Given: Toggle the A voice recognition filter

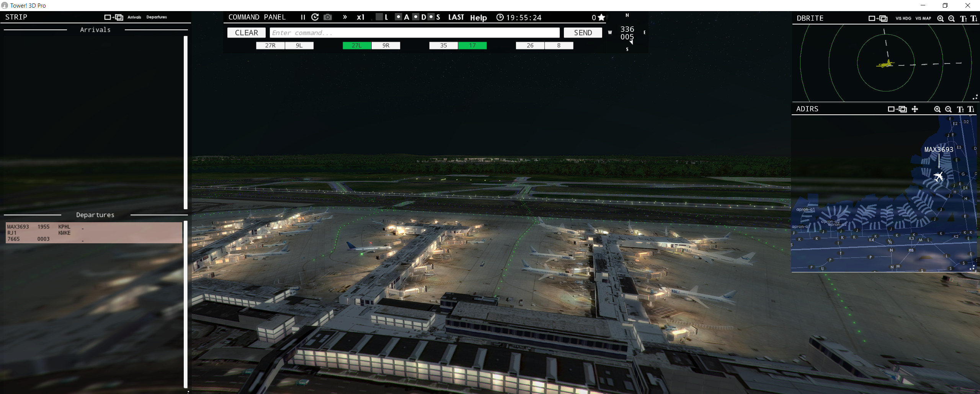Looking at the screenshot, I should [x=399, y=17].
